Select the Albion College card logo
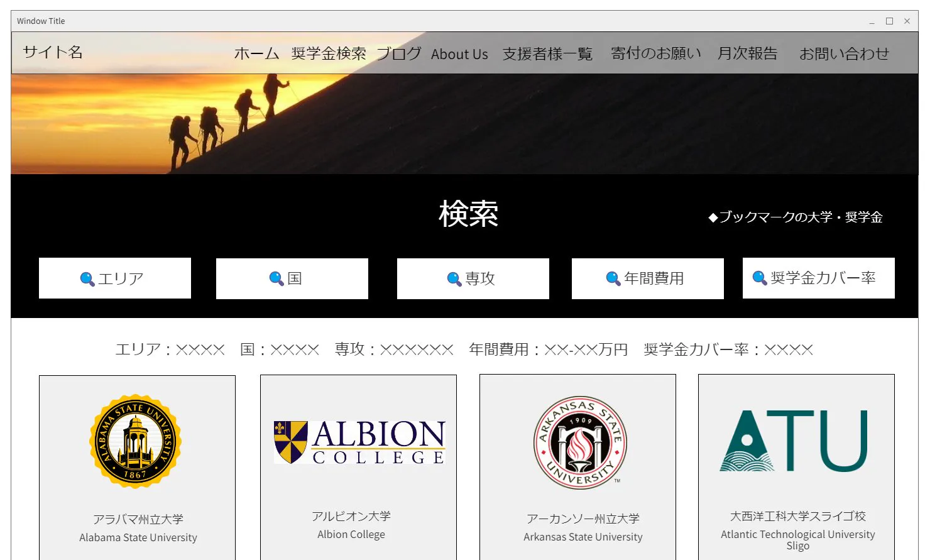Image resolution: width=925 pixels, height=560 pixels. (359, 442)
